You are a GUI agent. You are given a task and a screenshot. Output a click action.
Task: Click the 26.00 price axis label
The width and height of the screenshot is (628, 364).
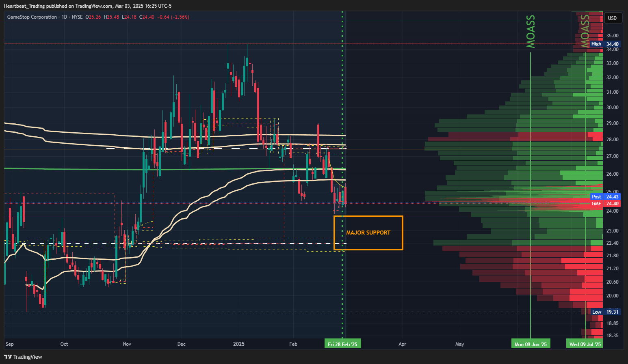coord(612,174)
